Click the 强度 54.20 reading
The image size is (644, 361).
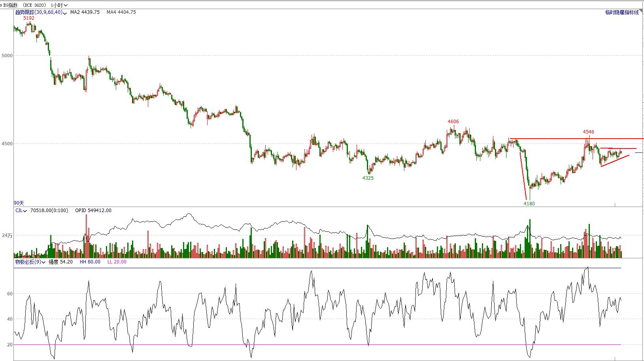coord(60,262)
